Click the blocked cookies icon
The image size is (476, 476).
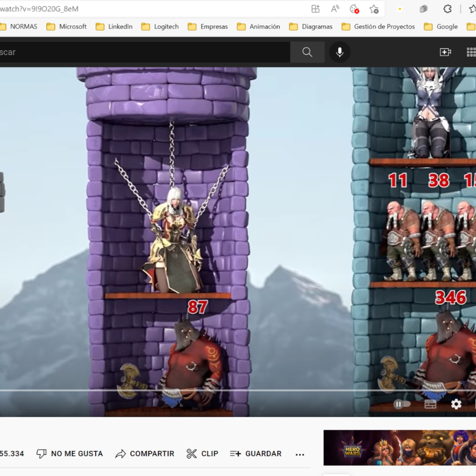click(354, 9)
